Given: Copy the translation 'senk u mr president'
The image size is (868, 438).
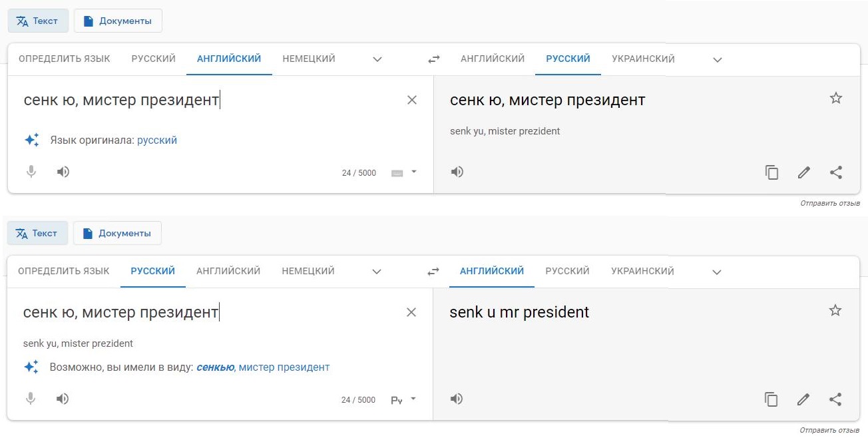Looking at the screenshot, I should click(x=771, y=399).
